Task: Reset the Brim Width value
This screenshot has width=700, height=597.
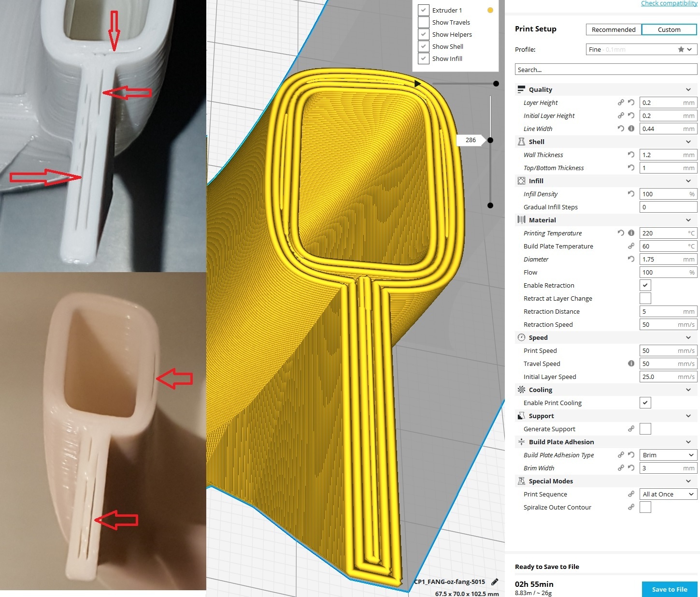Action: click(631, 468)
